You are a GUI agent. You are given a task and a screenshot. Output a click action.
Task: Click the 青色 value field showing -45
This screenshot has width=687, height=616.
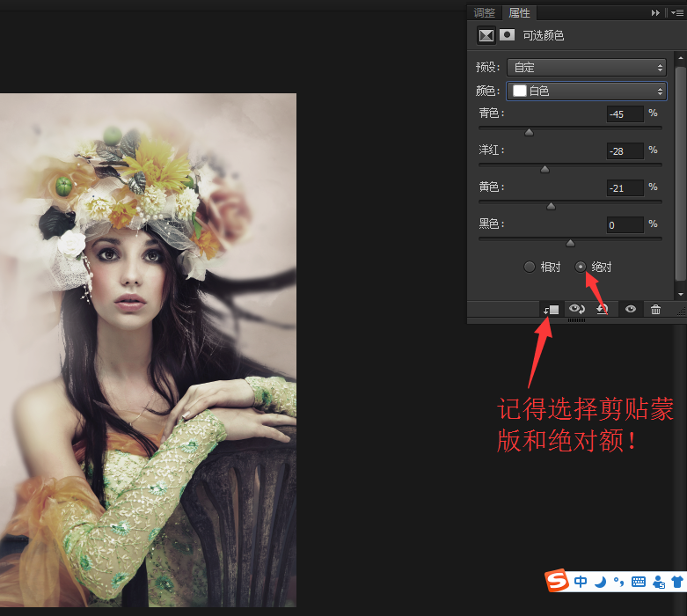point(625,114)
